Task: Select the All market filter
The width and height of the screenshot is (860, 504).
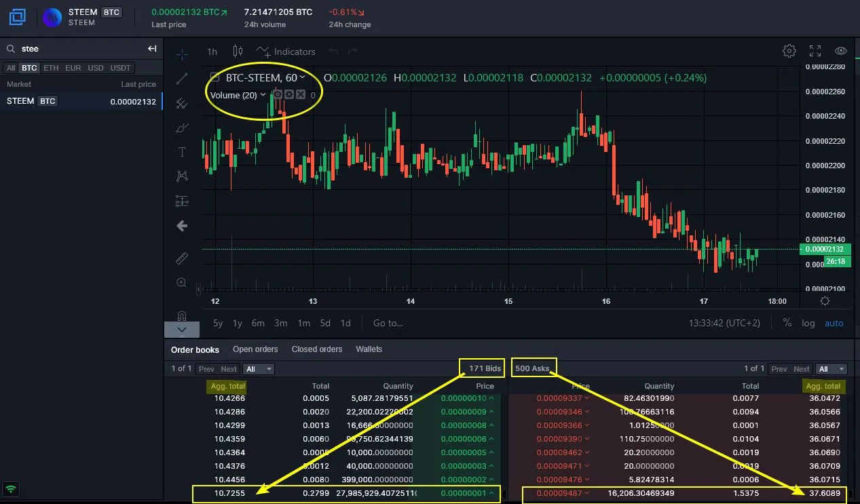Action: click(11, 68)
